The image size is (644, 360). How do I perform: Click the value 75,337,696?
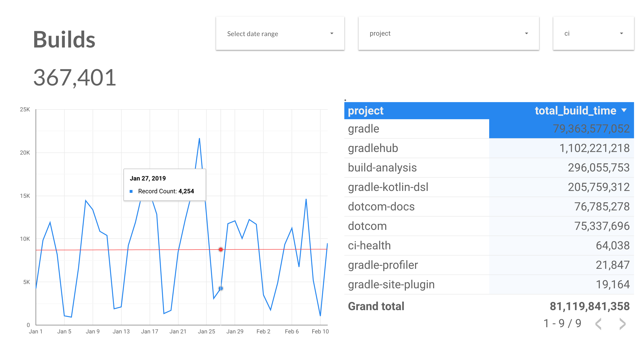coord(602,226)
